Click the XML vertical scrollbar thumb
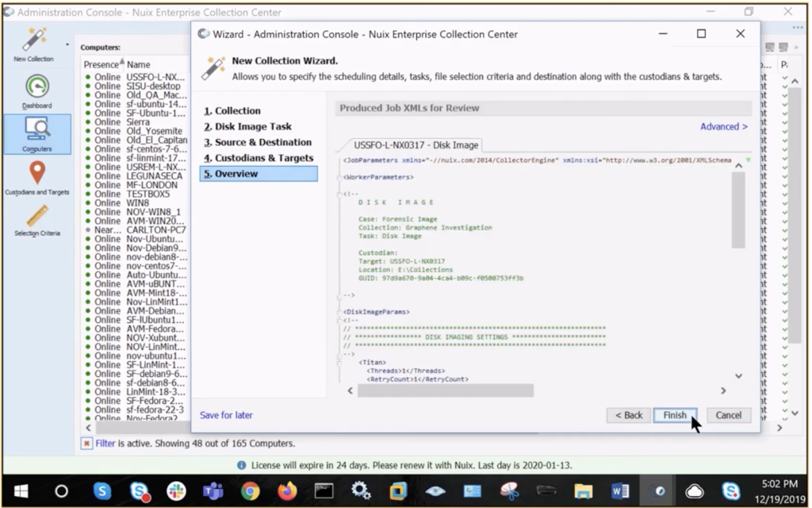The image size is (812, 508). click(x=738, y=210)
